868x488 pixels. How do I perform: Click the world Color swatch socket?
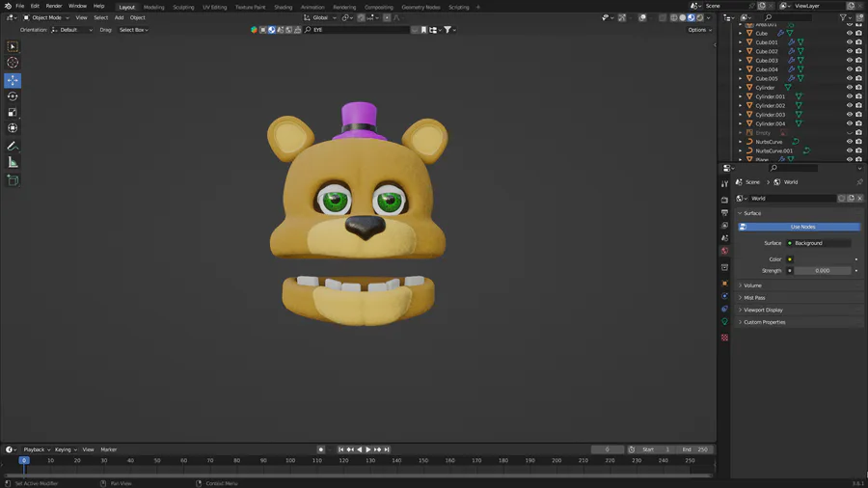(790, 258)
